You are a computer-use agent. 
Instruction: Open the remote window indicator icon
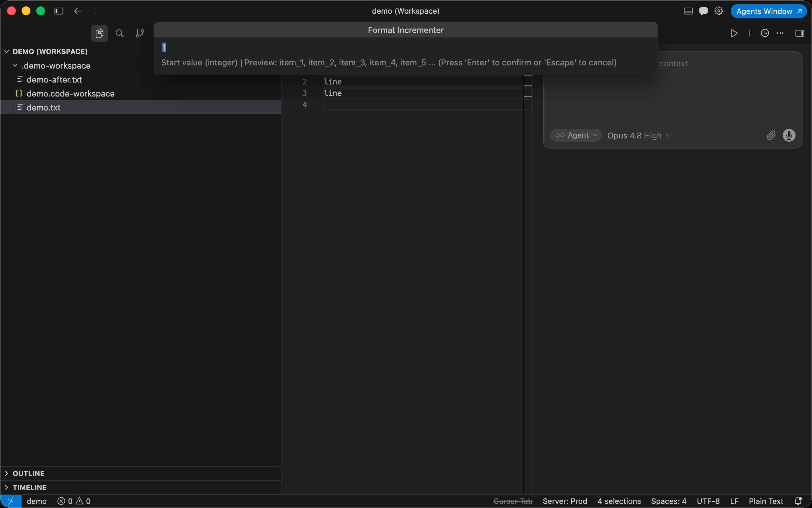click(x=11, y=501)
